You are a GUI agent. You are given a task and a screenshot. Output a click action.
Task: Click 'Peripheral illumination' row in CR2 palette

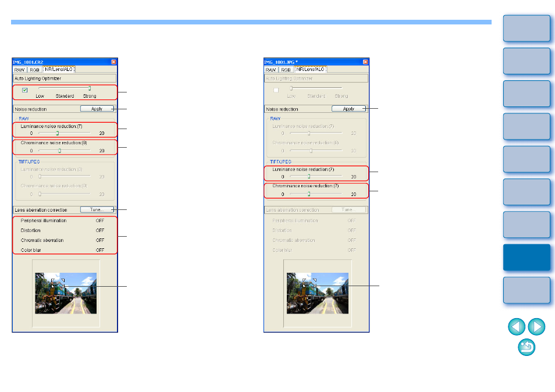coord(62,220)
